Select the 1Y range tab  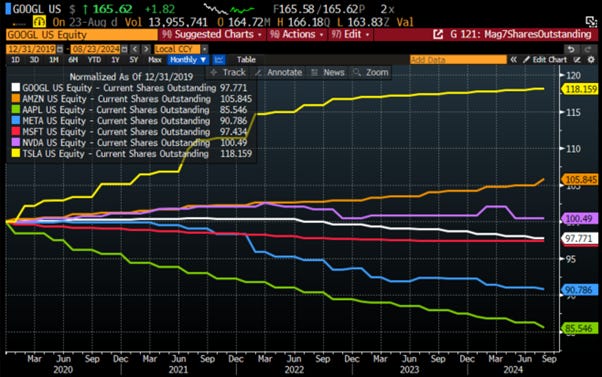(115, 60)
